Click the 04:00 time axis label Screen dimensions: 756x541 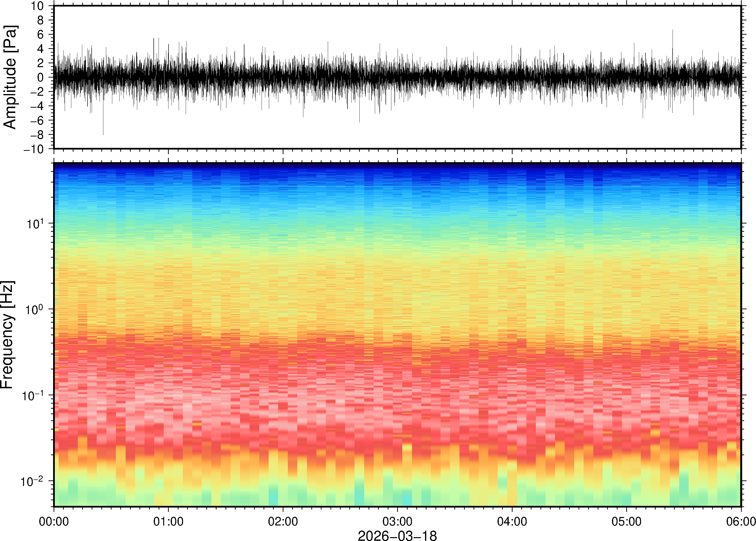point(512,521)
